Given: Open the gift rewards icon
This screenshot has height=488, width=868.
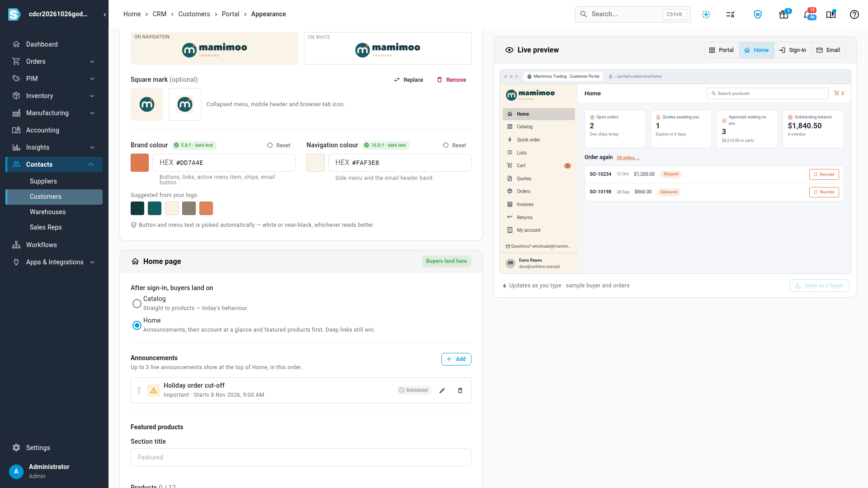Looking at the screenshot, I should point(784,14).
